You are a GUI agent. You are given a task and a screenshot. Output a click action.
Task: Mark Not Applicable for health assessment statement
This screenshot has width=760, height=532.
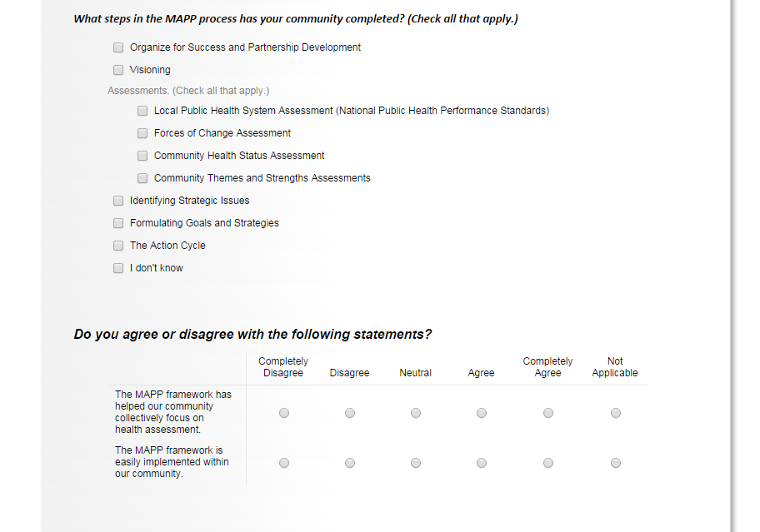tap(616, 413)
